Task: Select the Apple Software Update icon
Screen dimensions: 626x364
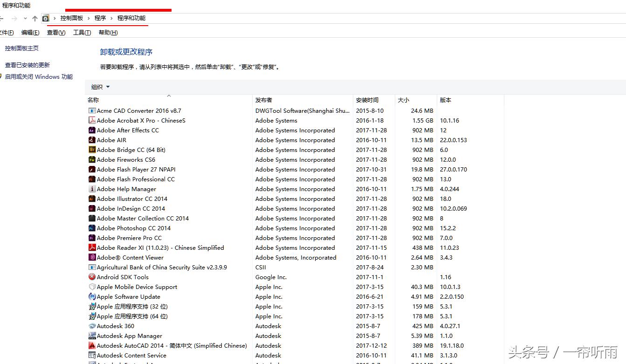Action: tap(91, 296)
